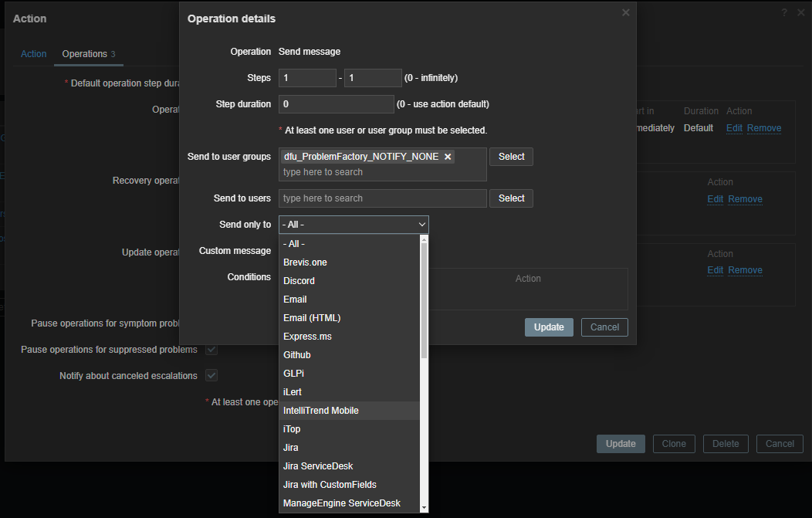Disable Notify about canceled escalations
812x518 pixels.
click(x=211, y=376)
